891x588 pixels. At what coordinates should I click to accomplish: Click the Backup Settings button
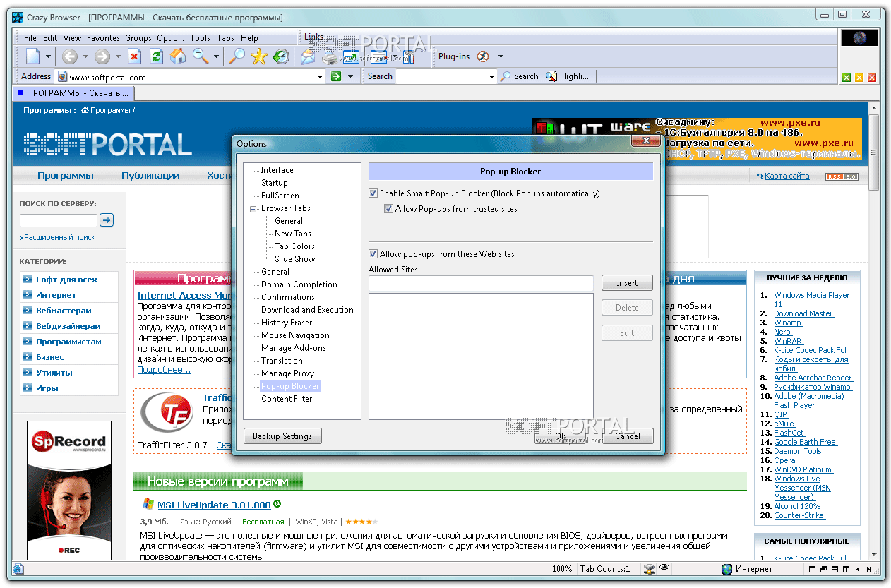pos(282,436)
